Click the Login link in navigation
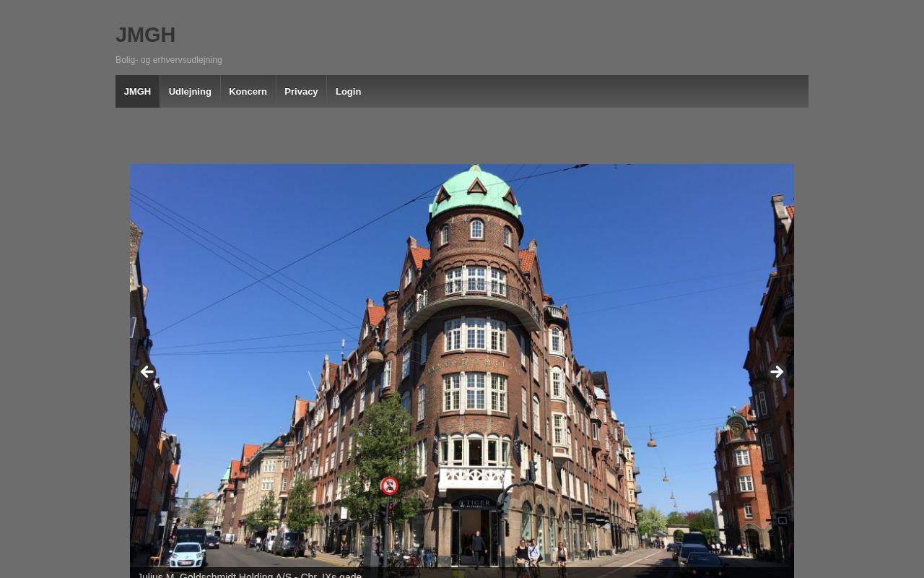 click(348, 92)
